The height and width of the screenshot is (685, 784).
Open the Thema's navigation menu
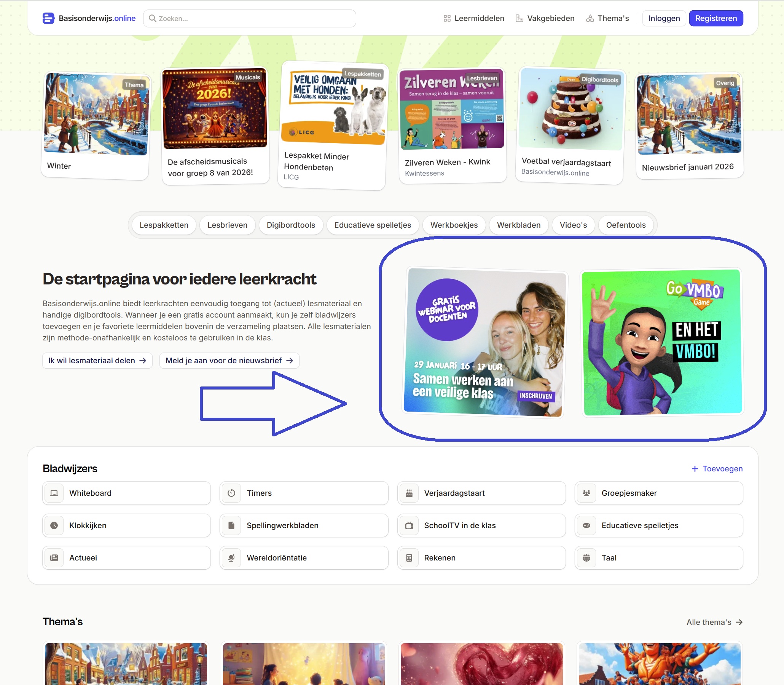tap(607, 18)
